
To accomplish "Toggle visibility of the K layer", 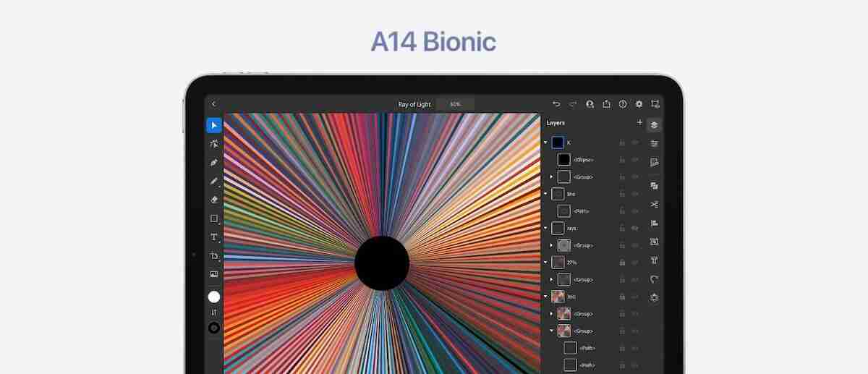I will coord(635,143).
